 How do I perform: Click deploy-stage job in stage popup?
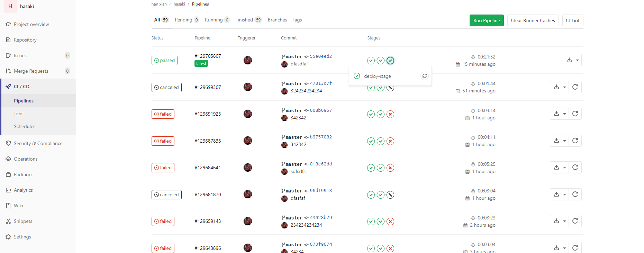[x=377, y=76]
